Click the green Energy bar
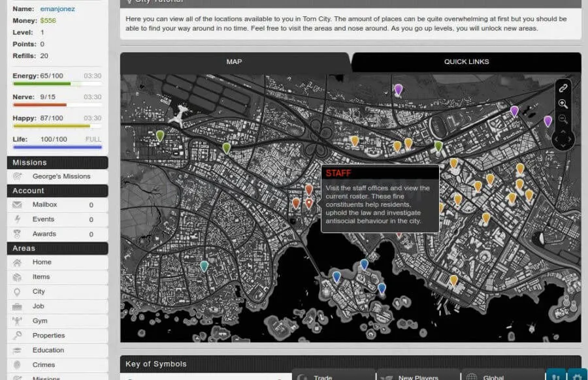Viewport: 588px width, 380px height. 57,84
